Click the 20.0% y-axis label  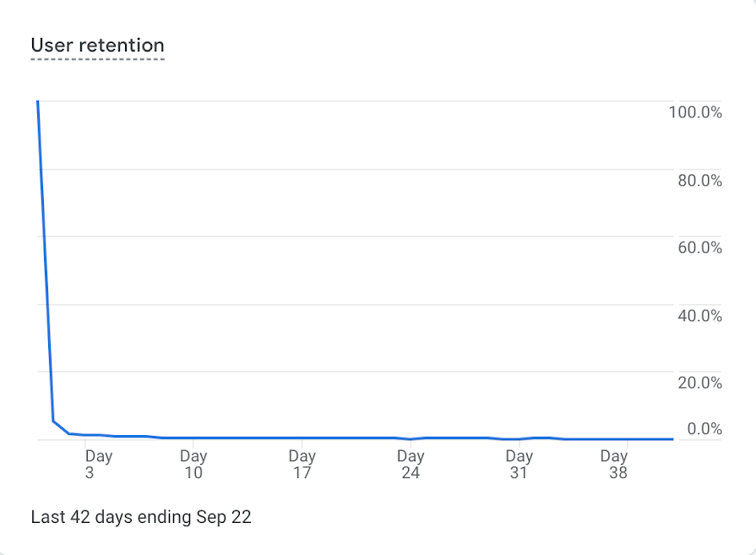[699, 383]
